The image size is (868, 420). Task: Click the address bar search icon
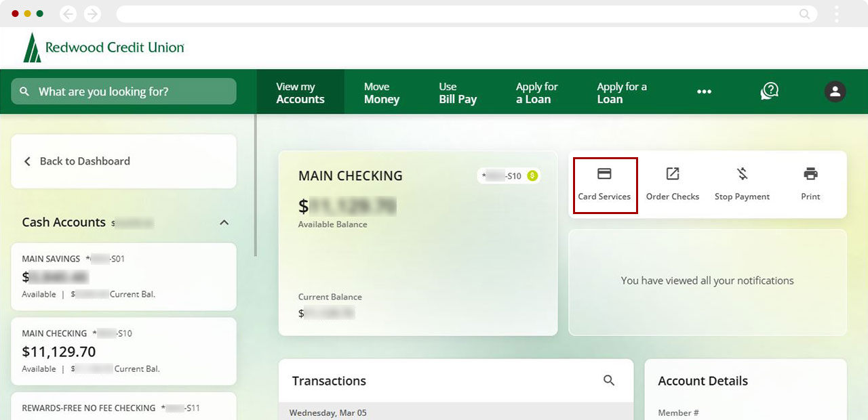[x=804, y=14]
